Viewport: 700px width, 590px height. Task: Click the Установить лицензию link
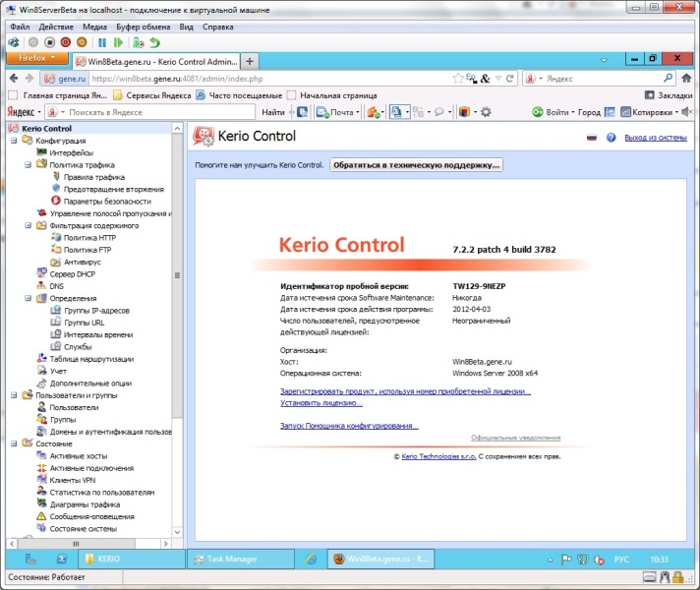click(x=321, y=403)
